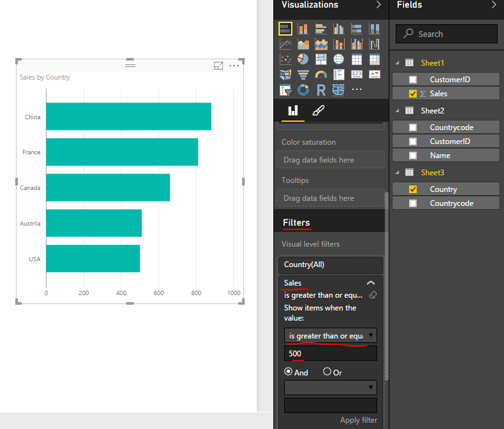Viewport: 504px width, 429px height.
Task: Choose the Clustered column chart visual
Action: point(338,29)
